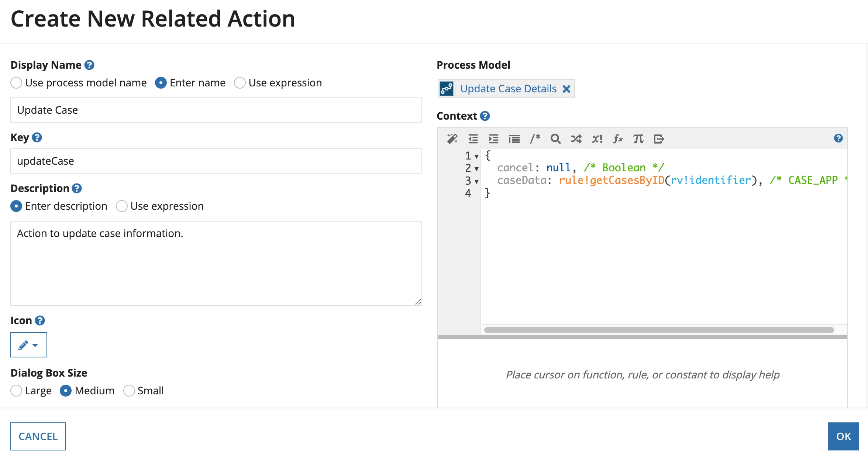Viewport: 868px width, 463px height.
Task: Select Use process model name option
Action: [16, 83]
